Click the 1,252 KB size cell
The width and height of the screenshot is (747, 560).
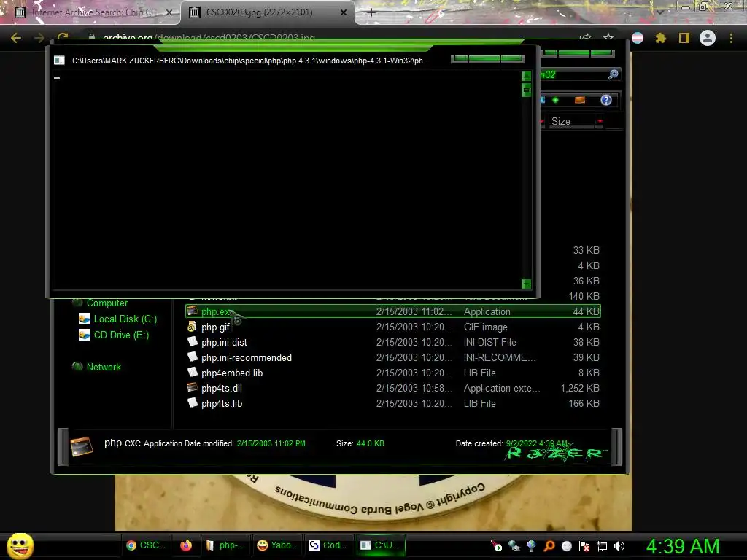tap(580, 388)
